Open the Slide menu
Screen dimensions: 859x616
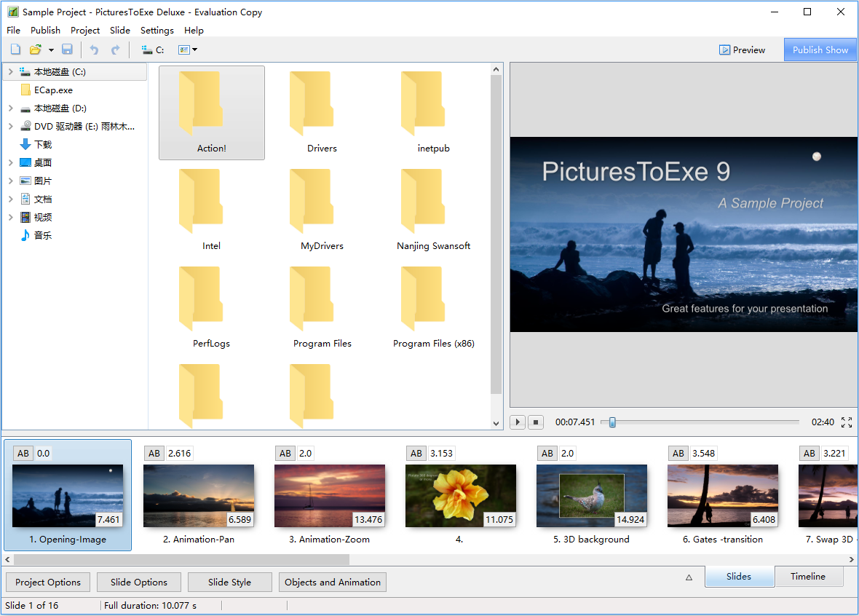click(120, 30)
